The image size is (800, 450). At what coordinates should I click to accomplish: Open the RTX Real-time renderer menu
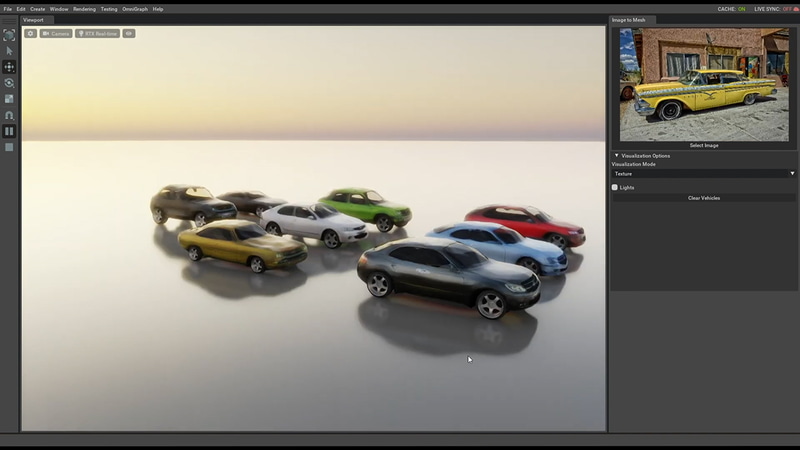pos(97,34)
